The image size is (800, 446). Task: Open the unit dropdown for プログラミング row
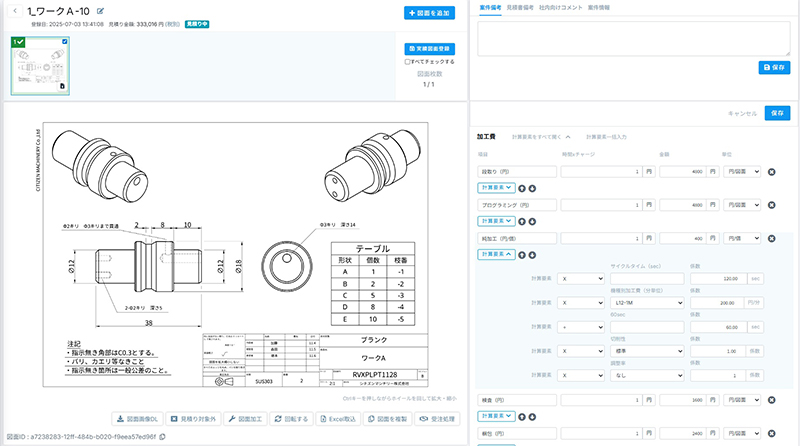coord(740,205)
